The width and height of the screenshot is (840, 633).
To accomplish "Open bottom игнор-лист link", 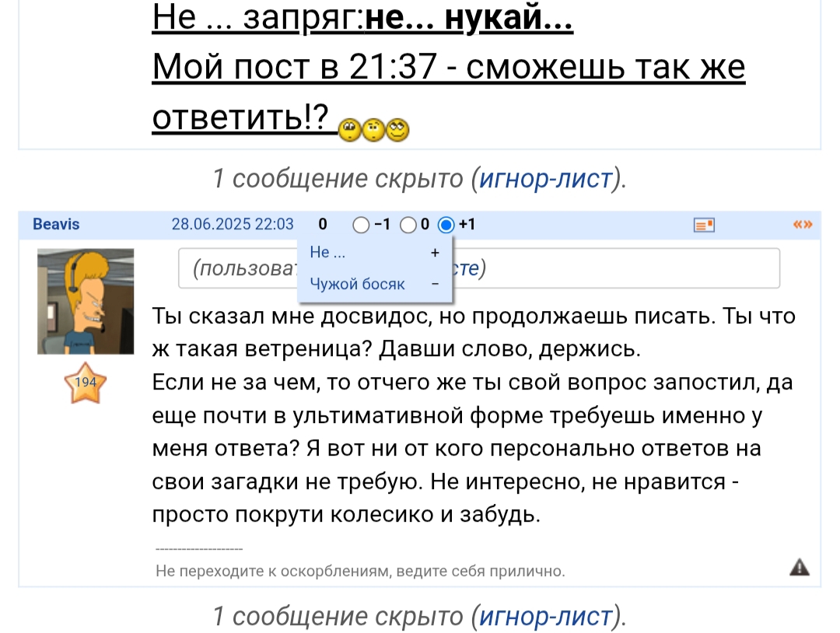I will [x=545, y=616].
